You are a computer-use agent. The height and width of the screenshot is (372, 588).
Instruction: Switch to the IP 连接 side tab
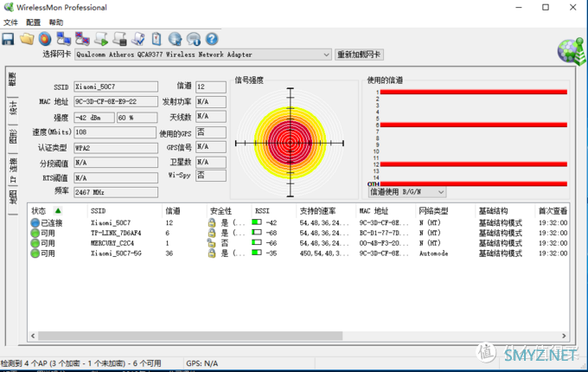(12, 170)
